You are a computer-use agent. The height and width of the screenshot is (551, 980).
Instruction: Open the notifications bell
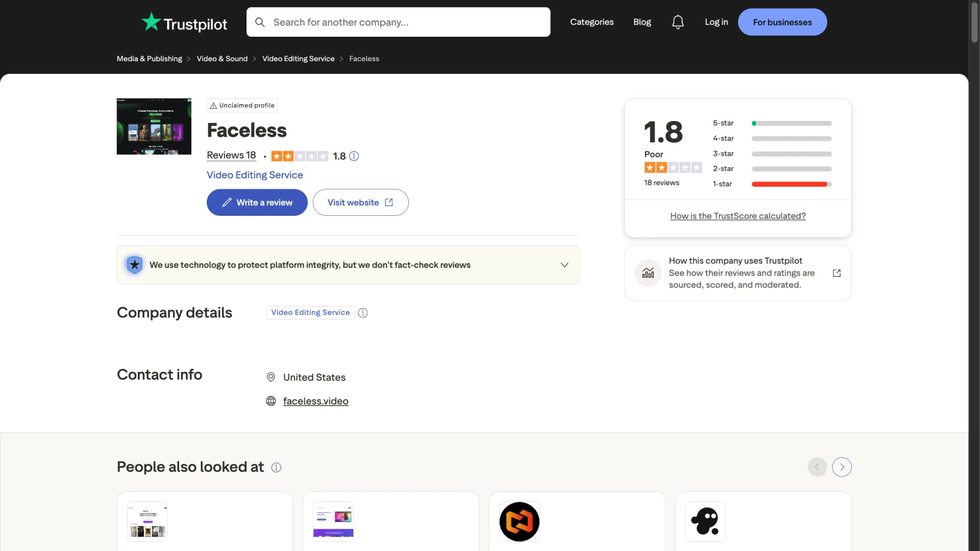point(677,22)
